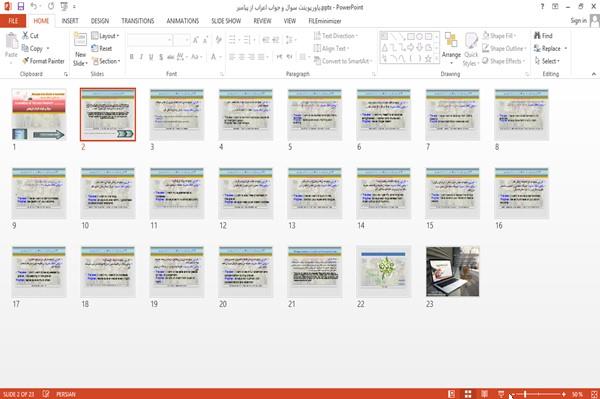This screenshot has width=600, height=399.
Task: Open Quick Styles gallery
Action: coord(471,50)
